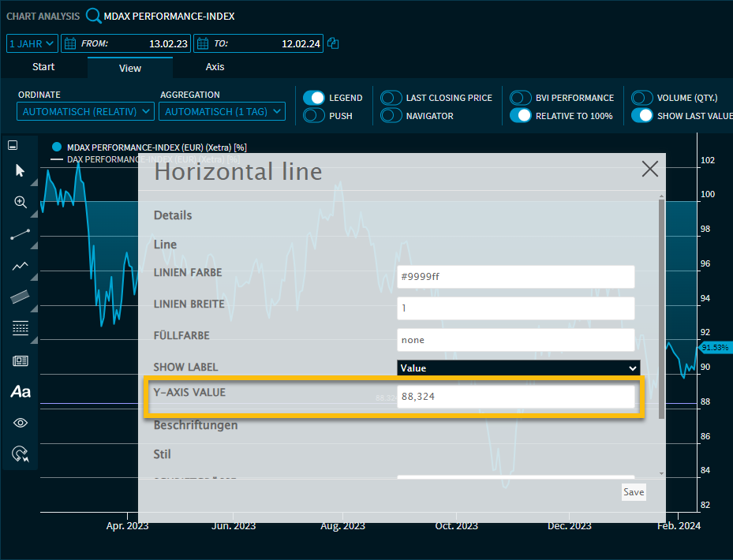This screenshot has width=733, height=560.
Task: Pick the trend line drawing tool
Action: [x=21, y=234]
